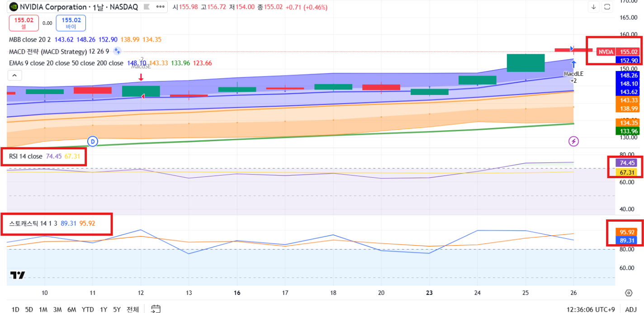This screenshot has width=644, height=313.
Task: Click the D dividend marker on chart
Action: click(x=93, y=141)
